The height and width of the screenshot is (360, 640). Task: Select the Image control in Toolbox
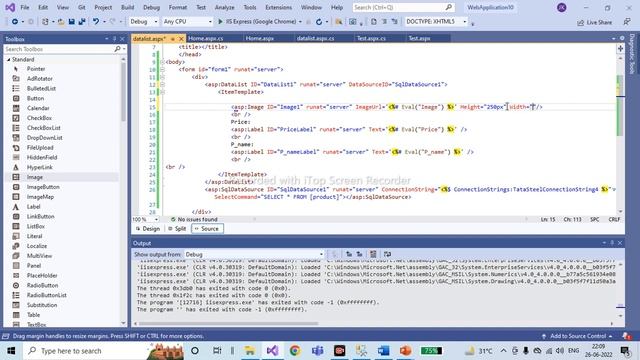[x=35, y=177]
